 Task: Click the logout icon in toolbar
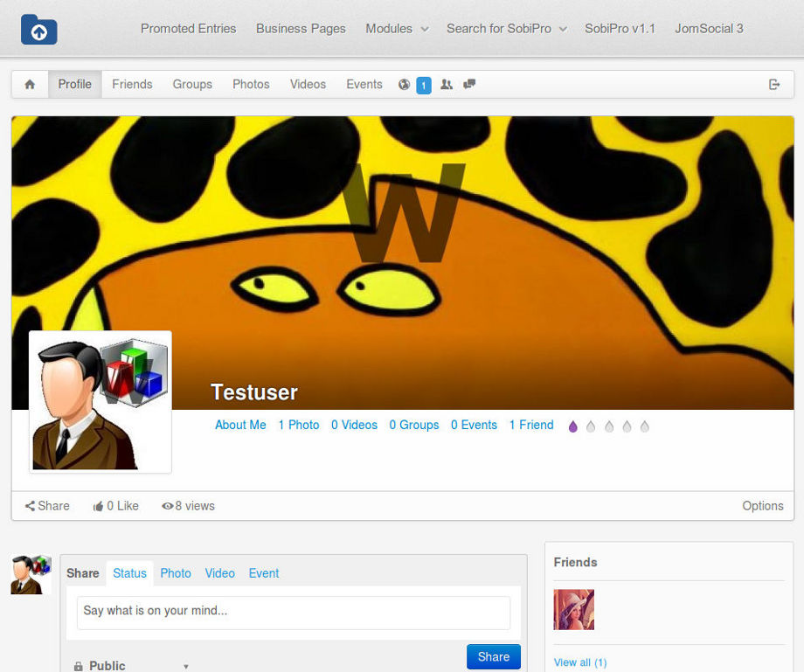click(774, 85)
